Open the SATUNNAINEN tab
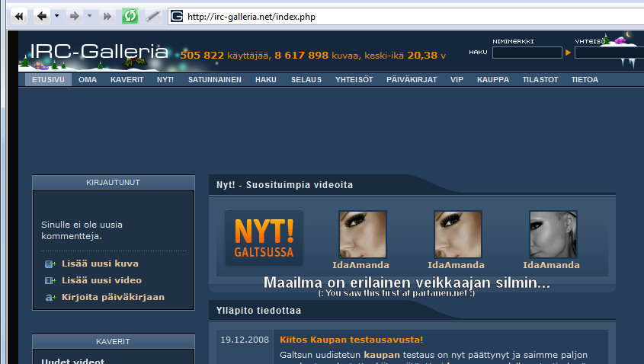This screenshot has height=364, width=644. click(x=215, y=80)
